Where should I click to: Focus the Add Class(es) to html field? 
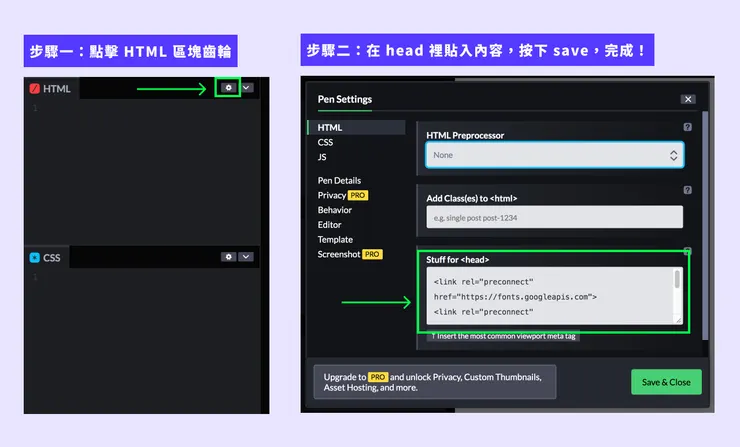[x=555, y=218]
